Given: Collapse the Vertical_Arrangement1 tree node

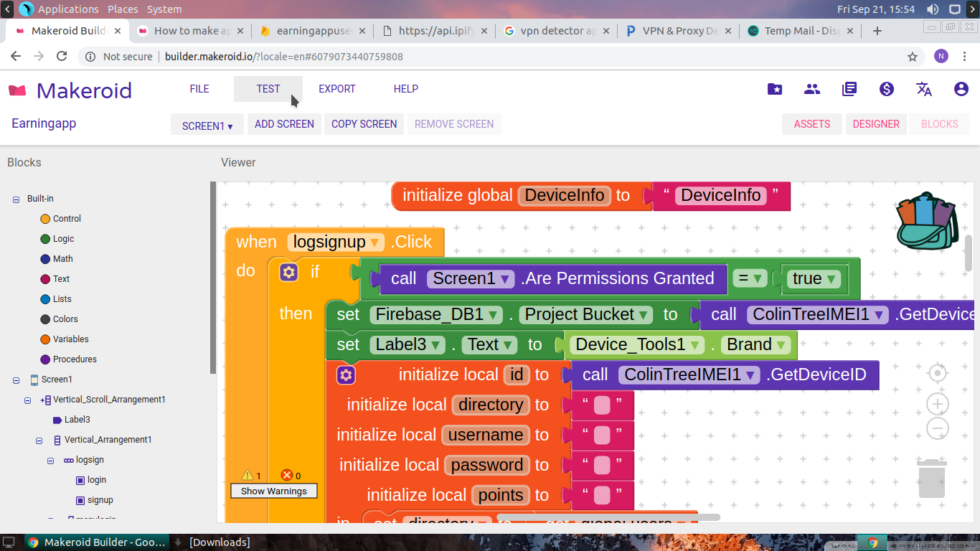Looking at the screenshot, I should point(39,441).
